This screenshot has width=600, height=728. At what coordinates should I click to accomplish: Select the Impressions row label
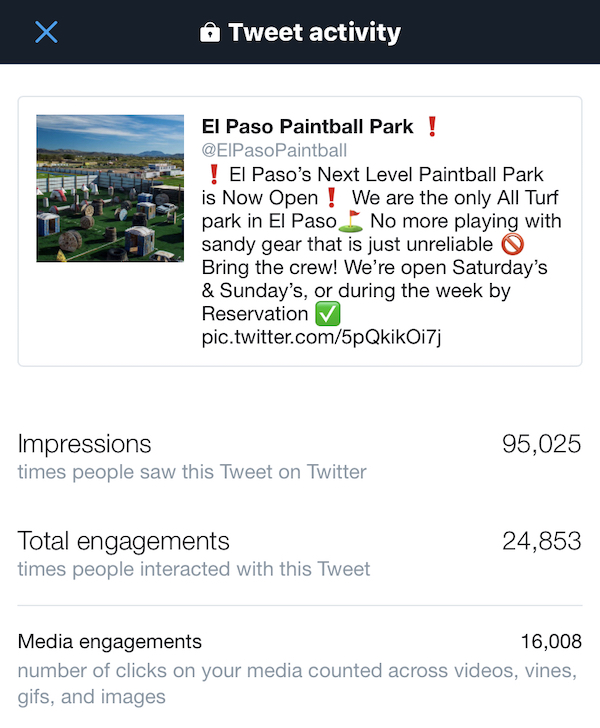85,444
